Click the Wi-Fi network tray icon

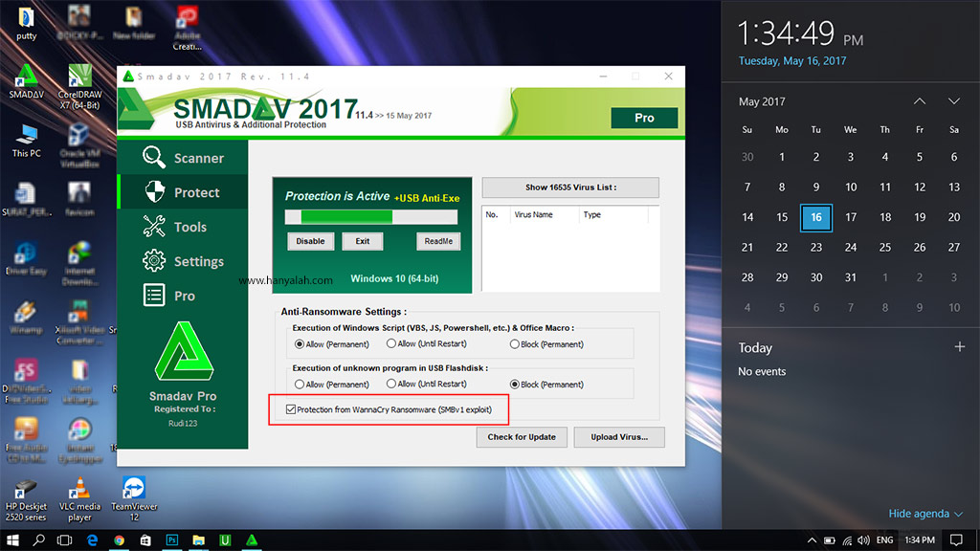(847, 540)
